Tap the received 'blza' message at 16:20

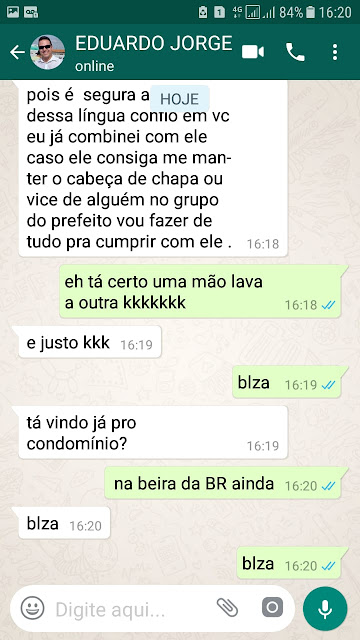(64, 523)
